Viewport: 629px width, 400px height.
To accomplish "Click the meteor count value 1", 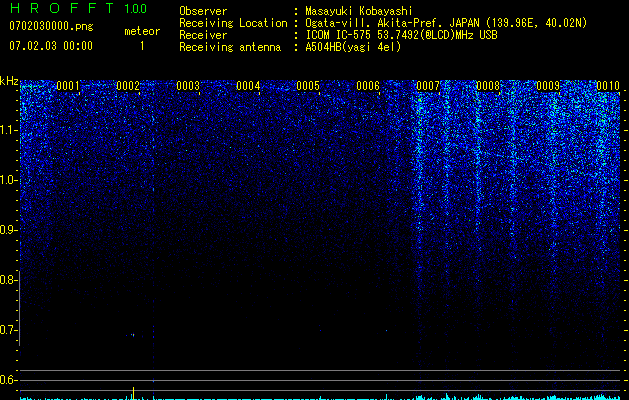I will tap(142, 46).
